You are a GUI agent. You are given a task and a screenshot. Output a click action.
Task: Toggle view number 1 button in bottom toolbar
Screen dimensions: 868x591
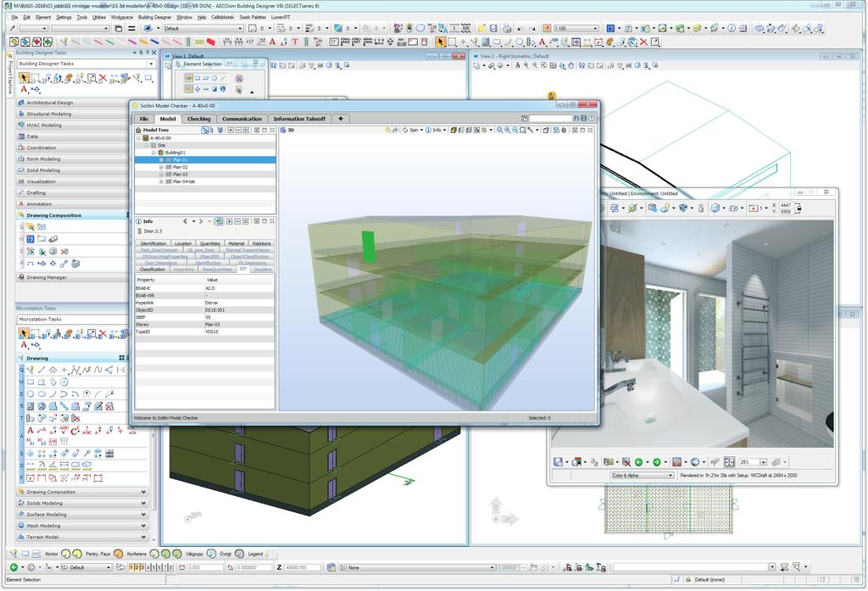click(x=131, y=567)
